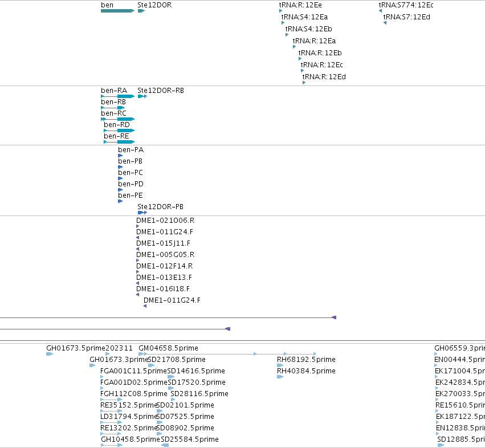Click the SD25584.5prime label

pos(190,439)
